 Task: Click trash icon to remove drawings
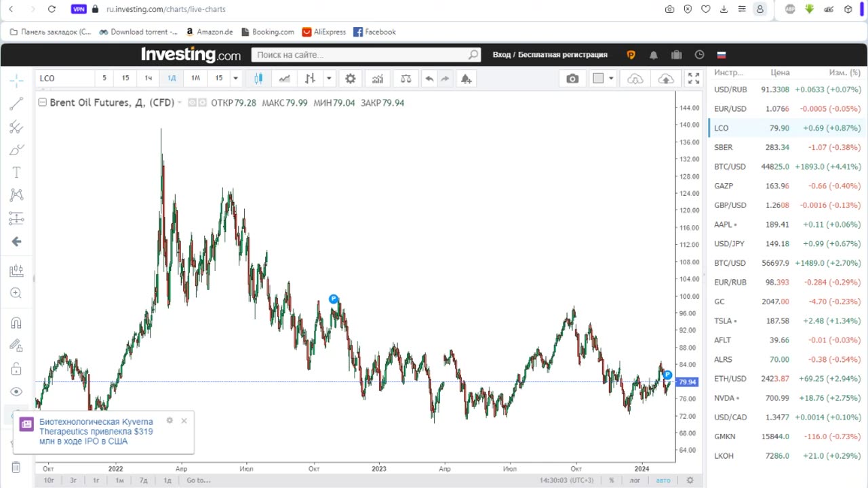pyautogui.click(x=16, y=467)
